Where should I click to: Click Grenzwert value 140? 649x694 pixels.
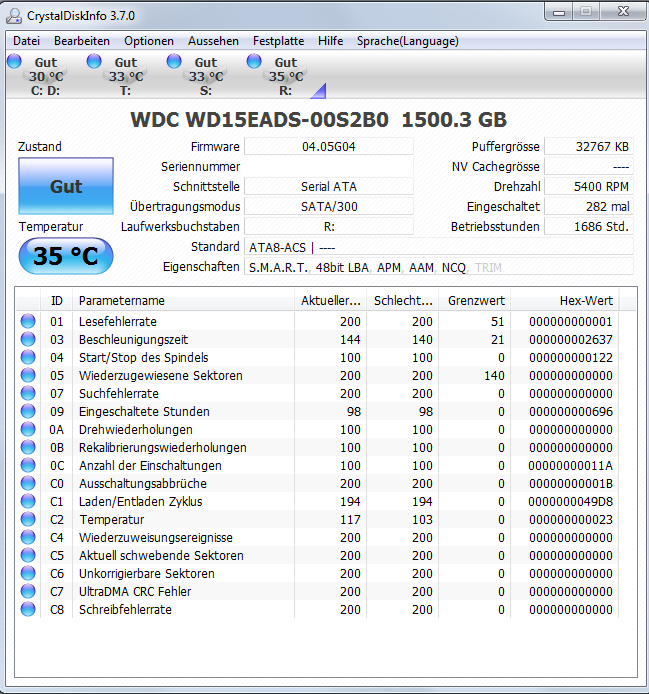pyautogui.click(x=494, y=375)
